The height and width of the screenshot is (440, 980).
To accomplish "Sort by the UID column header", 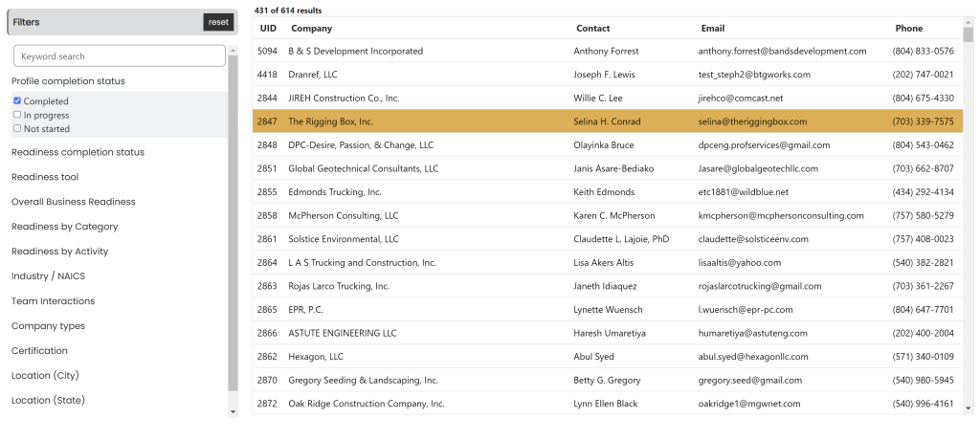I will point(268,29).
